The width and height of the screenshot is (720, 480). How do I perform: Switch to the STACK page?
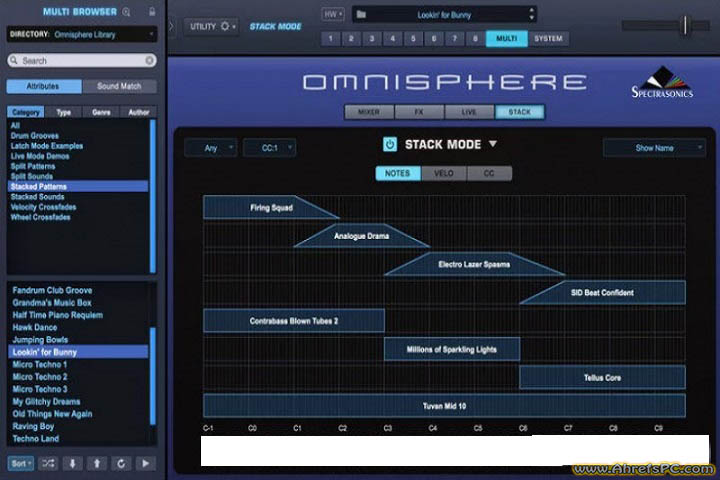click(x=520, y=112)
